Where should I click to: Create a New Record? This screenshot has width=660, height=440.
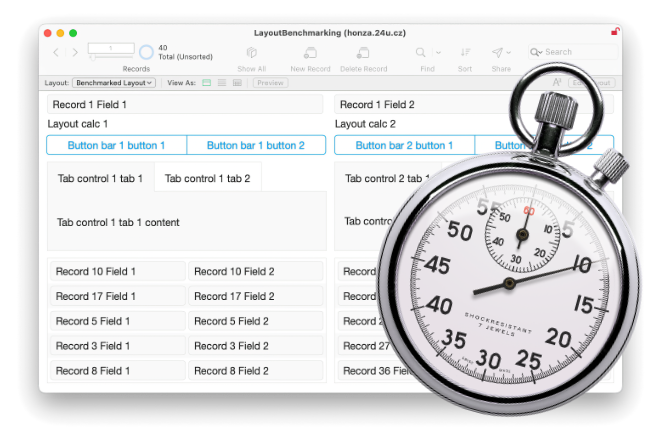click(x=310, y=53)
